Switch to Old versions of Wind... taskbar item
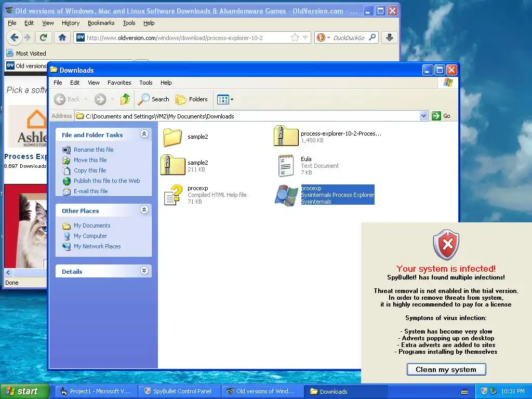This screenshot has width=532, height=399. [x=262, y=391]
